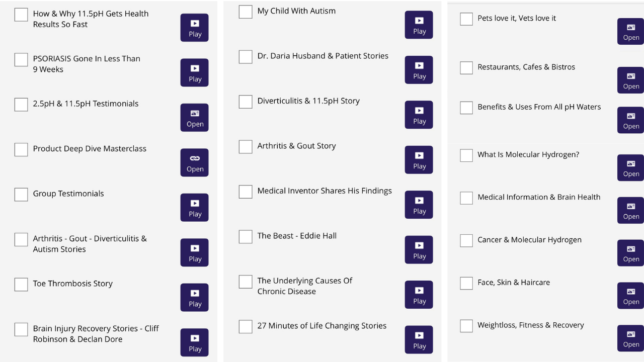The image size is (644, 362).
Task: Tick the Arthritis & Gout Story checkbox
Action: tap(246, 147)
